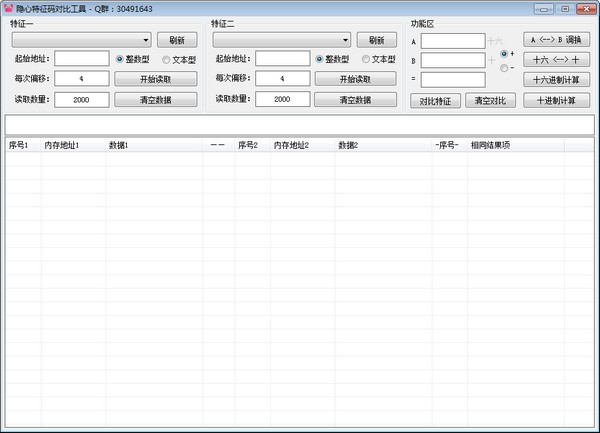Viewport: 600px width, 433px height.
Task: Select 文本型 radio in 特征一
Action: click(x=166, y=59)
